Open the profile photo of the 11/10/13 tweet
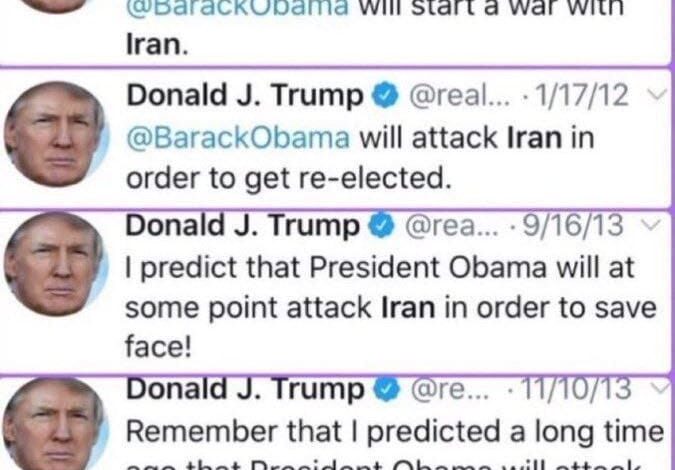 point(56,424)
